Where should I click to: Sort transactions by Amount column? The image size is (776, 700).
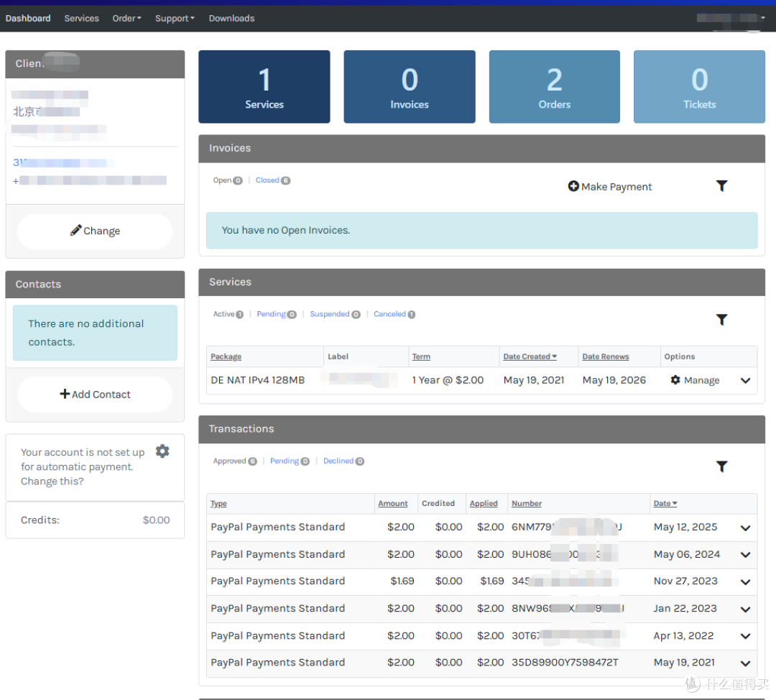click(393, 504)
